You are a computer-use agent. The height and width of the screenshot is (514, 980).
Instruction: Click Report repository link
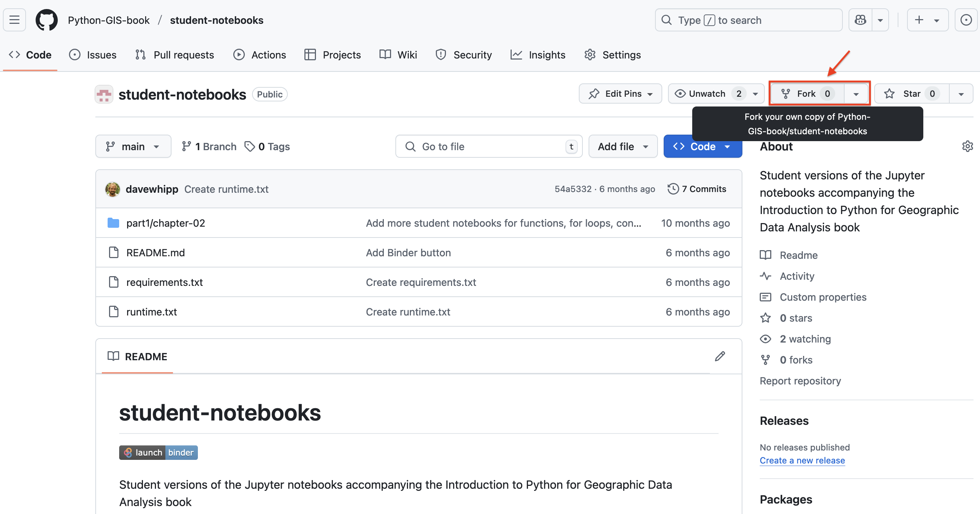click(801, 380)
